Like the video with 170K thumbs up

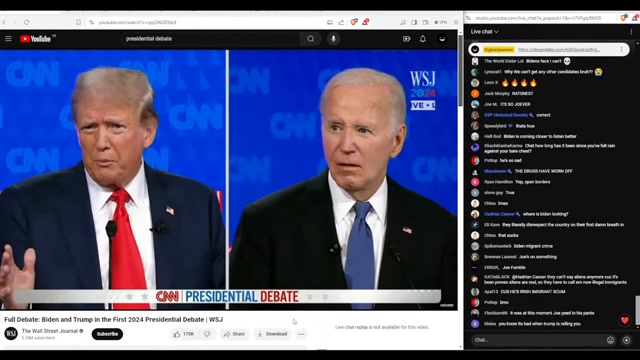click(184, 334)
